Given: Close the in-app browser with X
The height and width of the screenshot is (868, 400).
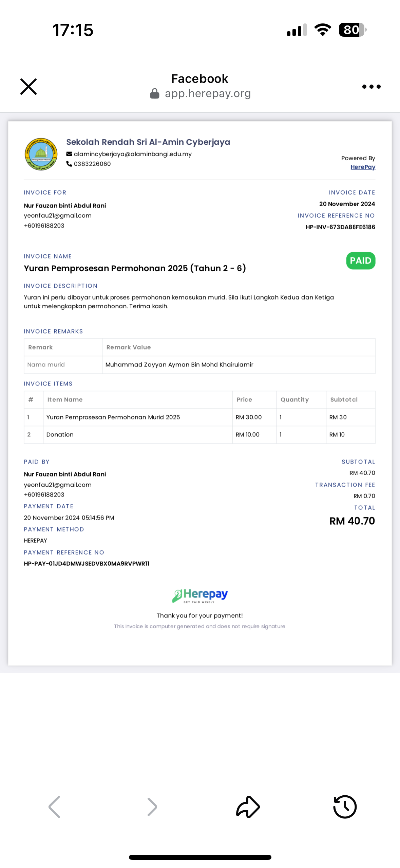Looking at the screenshot, I should pos(28,87).
